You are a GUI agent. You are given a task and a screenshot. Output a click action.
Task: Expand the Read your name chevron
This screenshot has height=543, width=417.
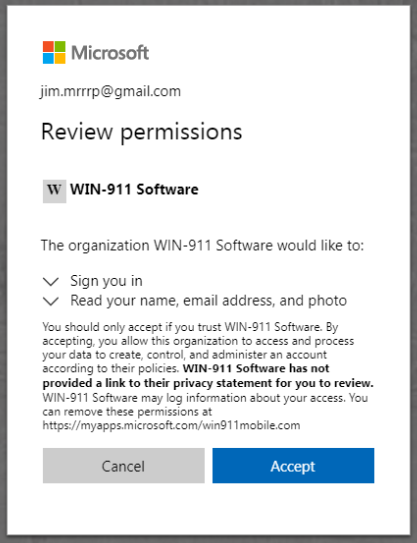51,301
